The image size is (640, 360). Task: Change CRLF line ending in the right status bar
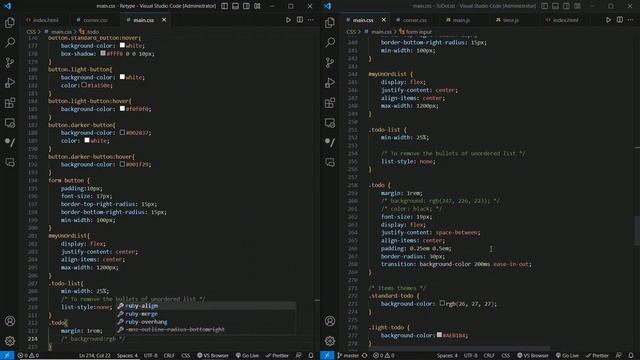point(489,356)
